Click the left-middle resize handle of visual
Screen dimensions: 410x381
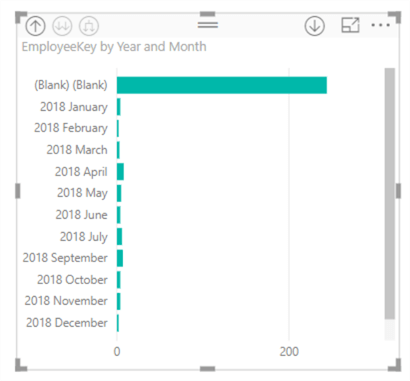[18, 191]
